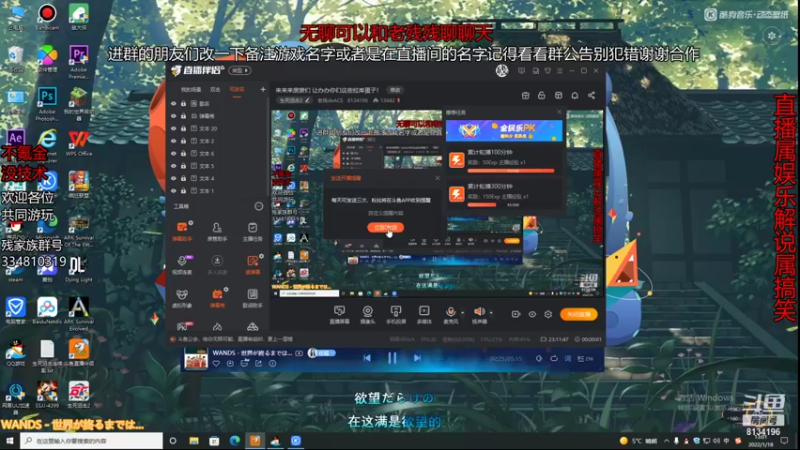
Task: Expand the system tray hidden icons chevron
Action: click(666, 441)
